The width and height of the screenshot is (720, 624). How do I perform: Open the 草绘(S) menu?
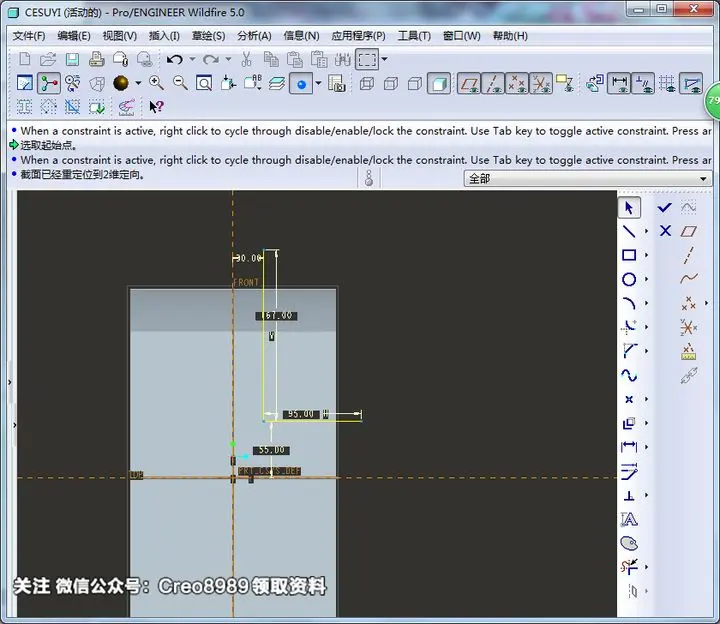[x=208, y=36]
